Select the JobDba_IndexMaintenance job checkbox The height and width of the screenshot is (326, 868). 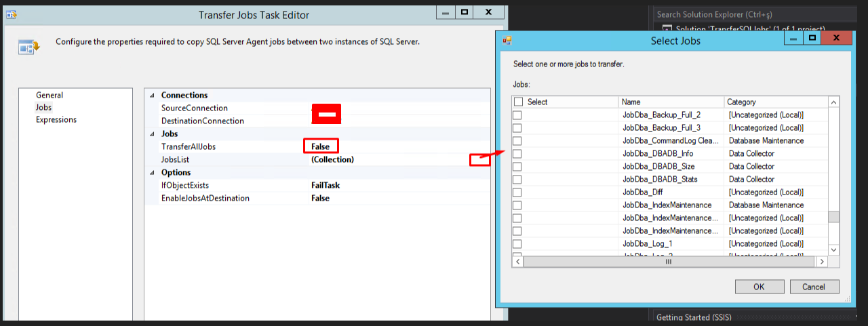tap(517, 205)
